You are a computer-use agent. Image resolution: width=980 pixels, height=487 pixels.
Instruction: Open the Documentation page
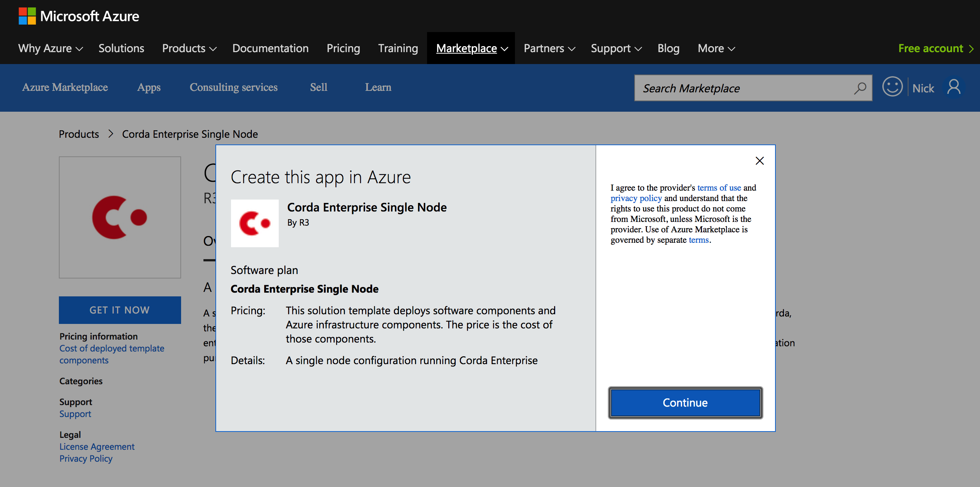(270, 48)
